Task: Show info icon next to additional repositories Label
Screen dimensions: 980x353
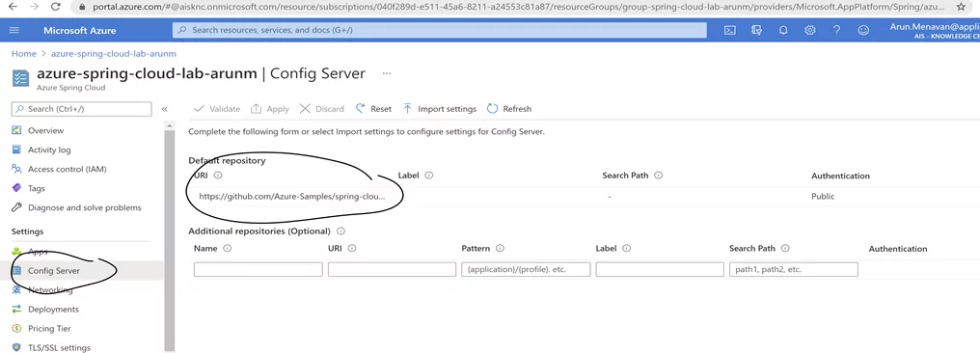Action: 626,248
